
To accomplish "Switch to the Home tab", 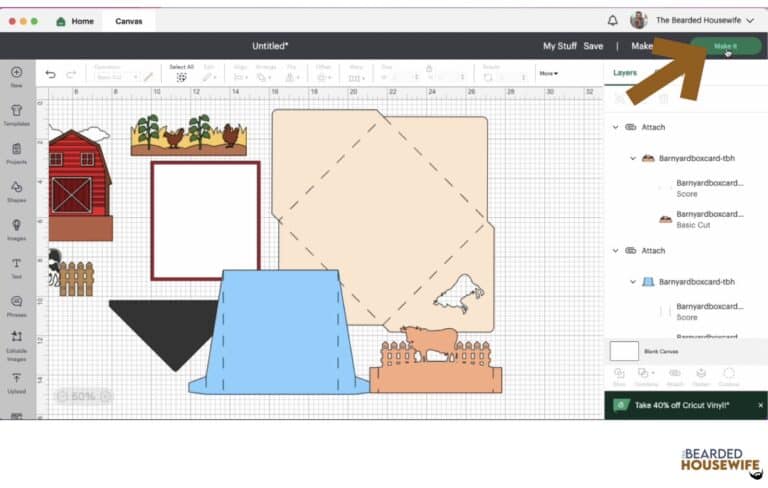I will (x=75, y=20).
